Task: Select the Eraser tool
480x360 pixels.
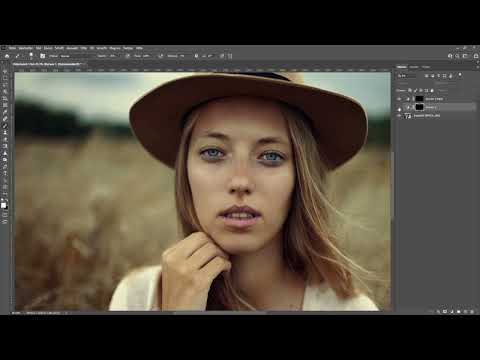Action: (x=5, y=146)
